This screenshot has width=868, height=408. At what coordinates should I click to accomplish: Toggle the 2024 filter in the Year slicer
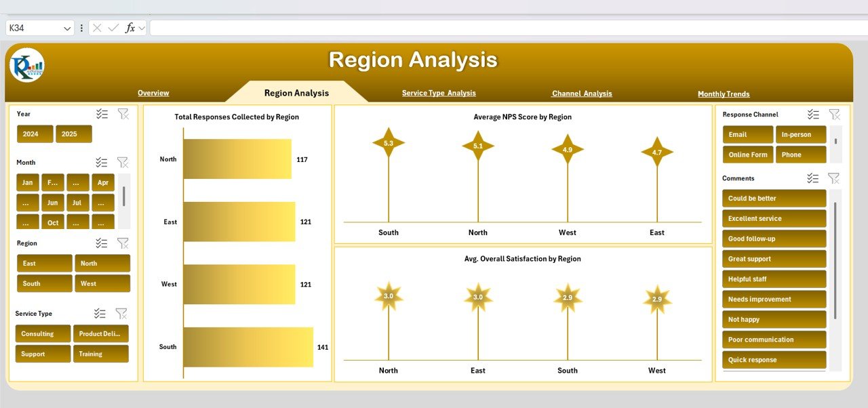[35, 134]
